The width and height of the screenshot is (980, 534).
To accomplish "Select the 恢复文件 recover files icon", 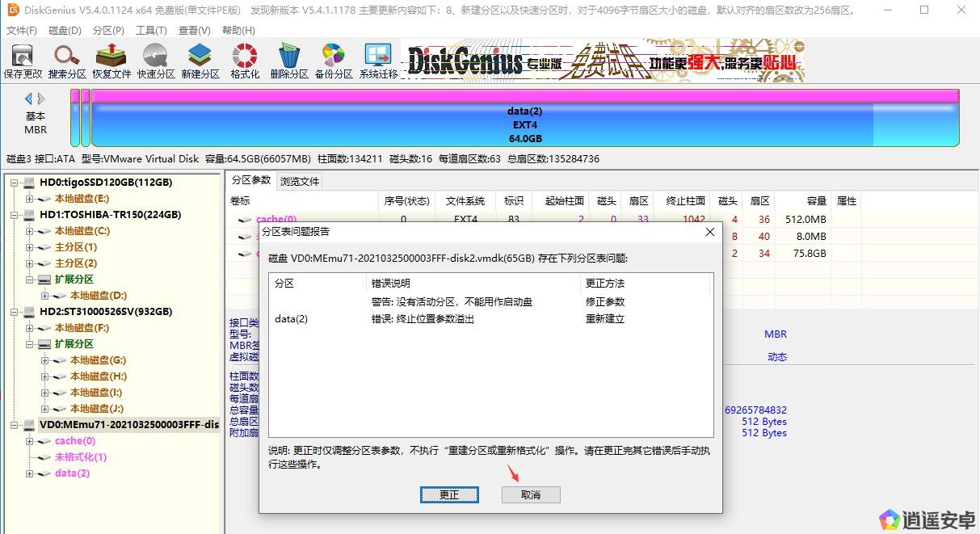I will coord(111,61).
